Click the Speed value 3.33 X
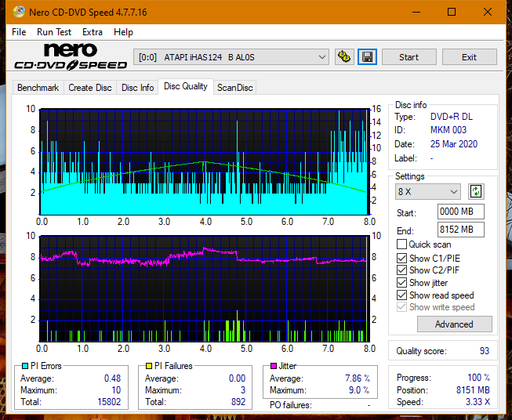 click(478, 402)
